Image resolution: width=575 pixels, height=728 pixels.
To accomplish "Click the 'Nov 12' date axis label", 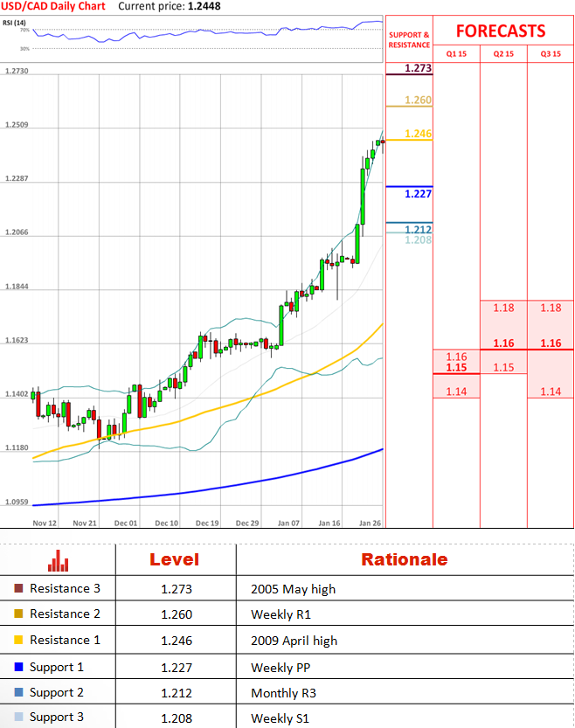I will [x=45, y=523].
